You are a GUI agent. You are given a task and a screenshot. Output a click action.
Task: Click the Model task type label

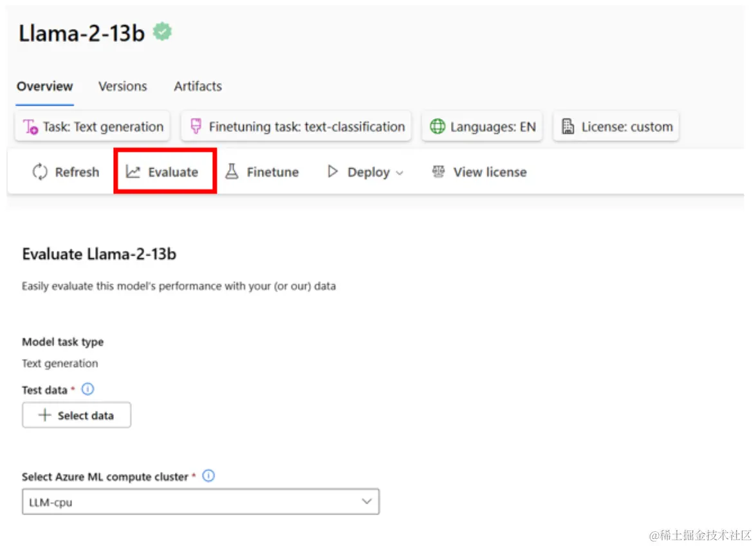click(x=62, y=342)
